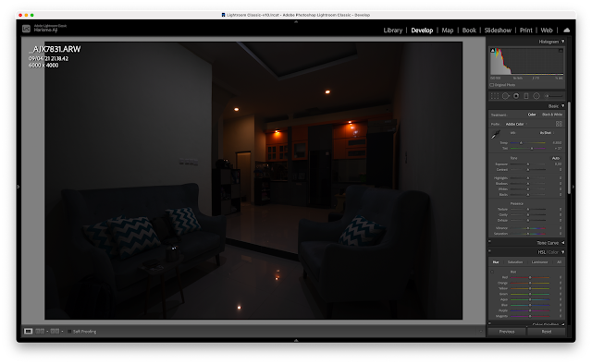Click the tool effect amount slider
Image resolution: width=592 pixels, height=364 pixels.
coord(554,96)
